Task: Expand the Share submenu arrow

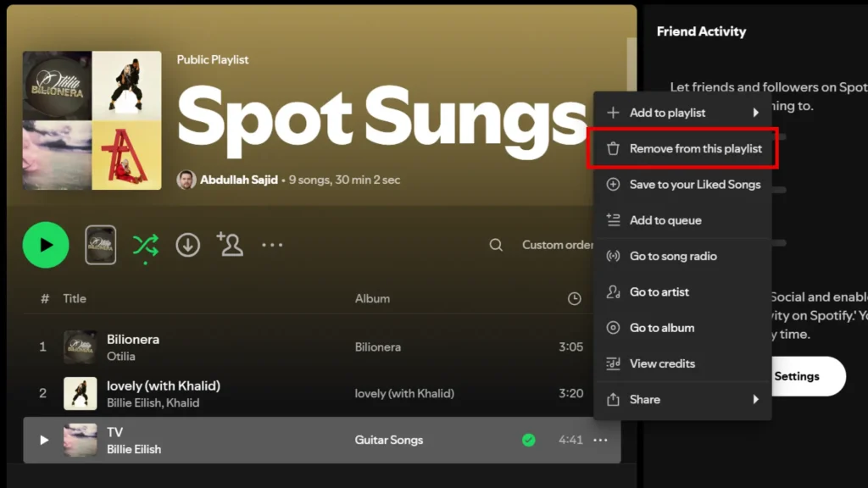Action: tap(755, 399)
